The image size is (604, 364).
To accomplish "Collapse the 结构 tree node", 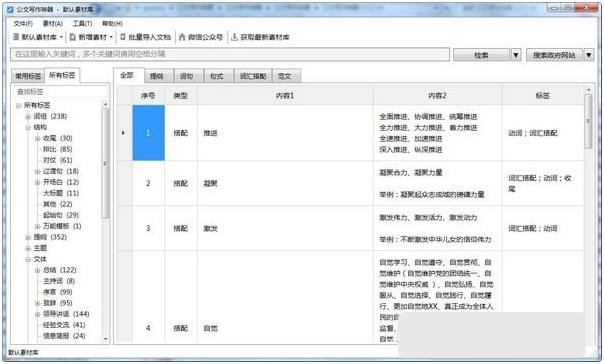I will (28, 127).
